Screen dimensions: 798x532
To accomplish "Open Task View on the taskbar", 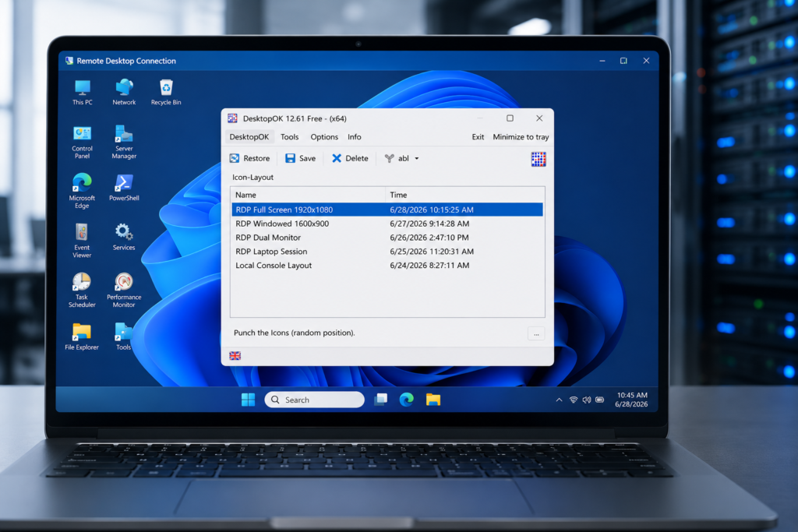I will coord(380,400).
